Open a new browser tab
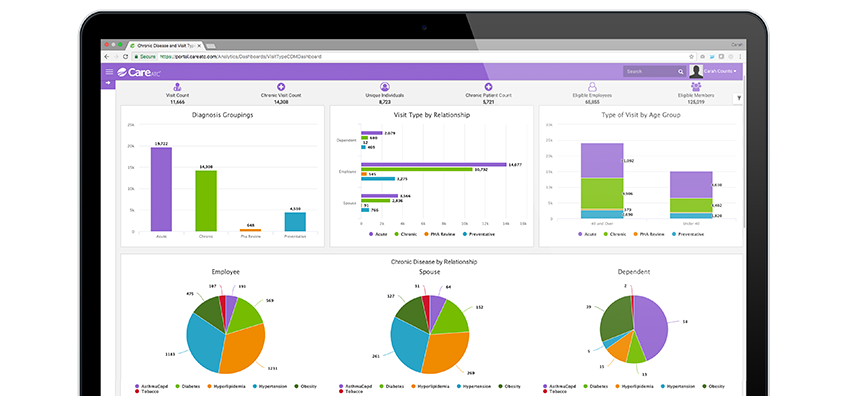 pos(211,46)
